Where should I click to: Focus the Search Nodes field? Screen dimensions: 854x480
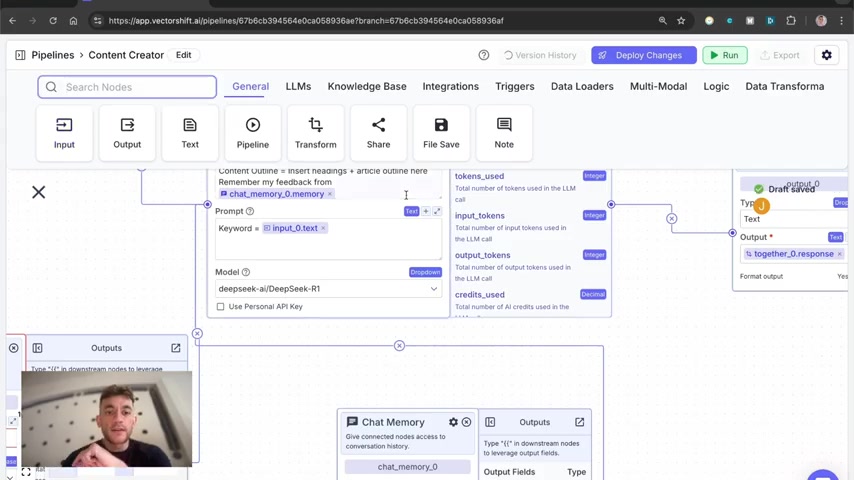[x=127, y=87]
